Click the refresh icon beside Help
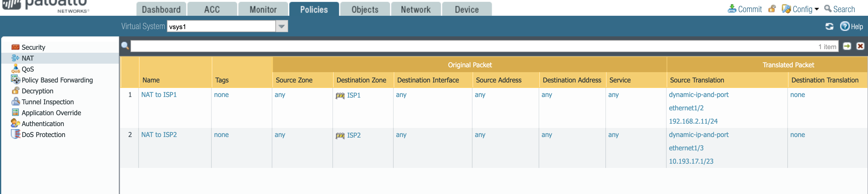This screenshot has height=194, width=868. (829, 26)
